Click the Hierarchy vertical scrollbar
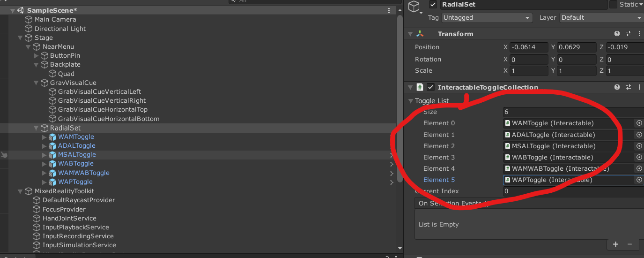The height and width of the screenshot is (258, 644). coord(400,99)
